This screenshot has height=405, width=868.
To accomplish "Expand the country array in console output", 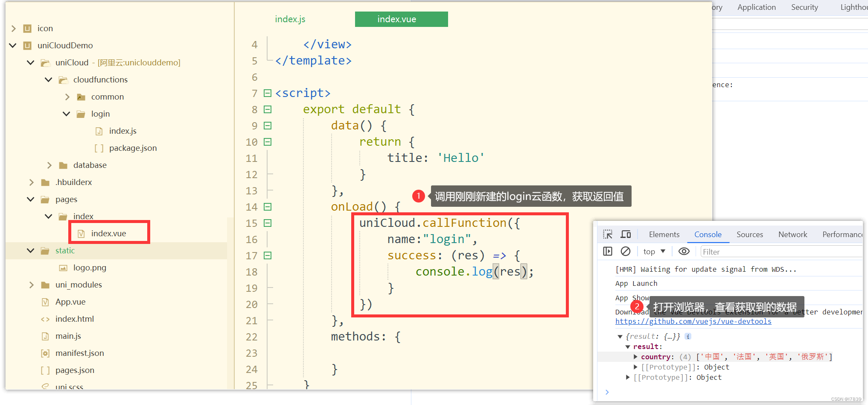I will coord(635,356).
